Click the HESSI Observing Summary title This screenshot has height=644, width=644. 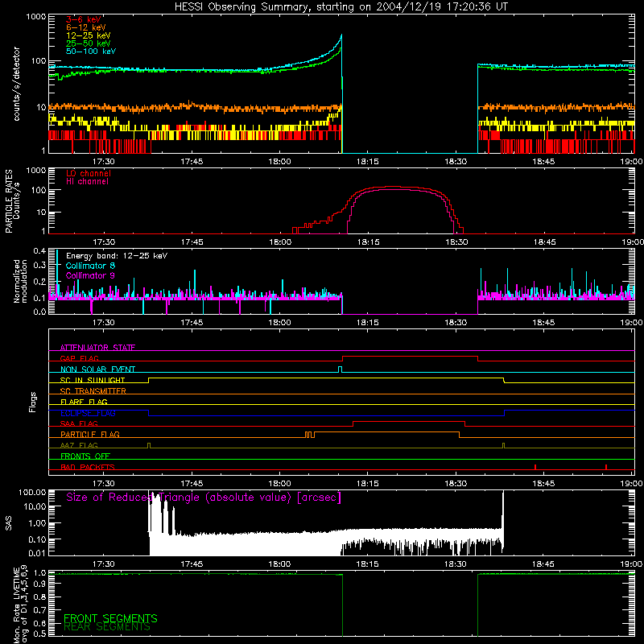[341, 7]
